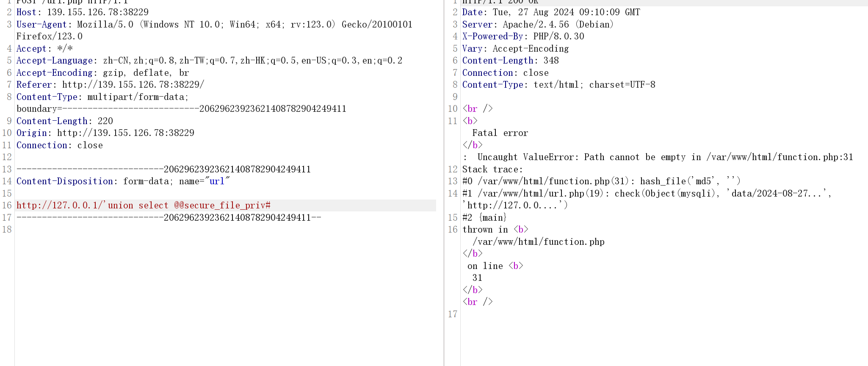Click the standalone 31 line number value
Screen dimensions: 868x366
(477, 278)
